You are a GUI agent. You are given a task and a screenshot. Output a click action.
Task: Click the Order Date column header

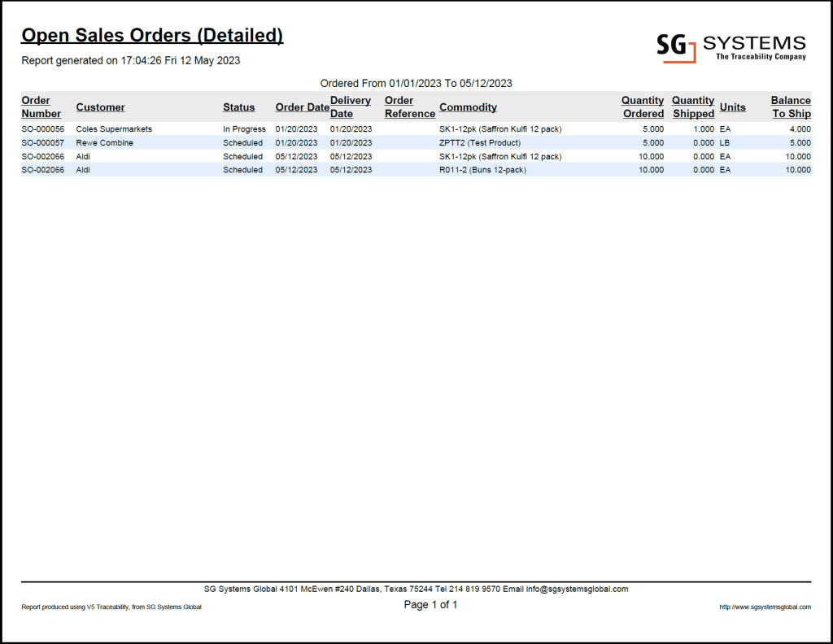pos(302,107)
